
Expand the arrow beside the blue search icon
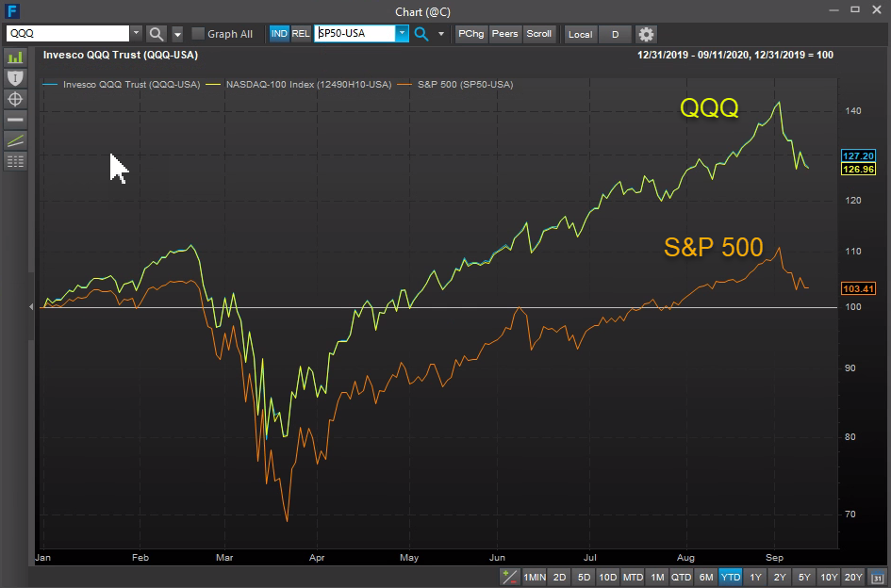[x=441, y=34]
